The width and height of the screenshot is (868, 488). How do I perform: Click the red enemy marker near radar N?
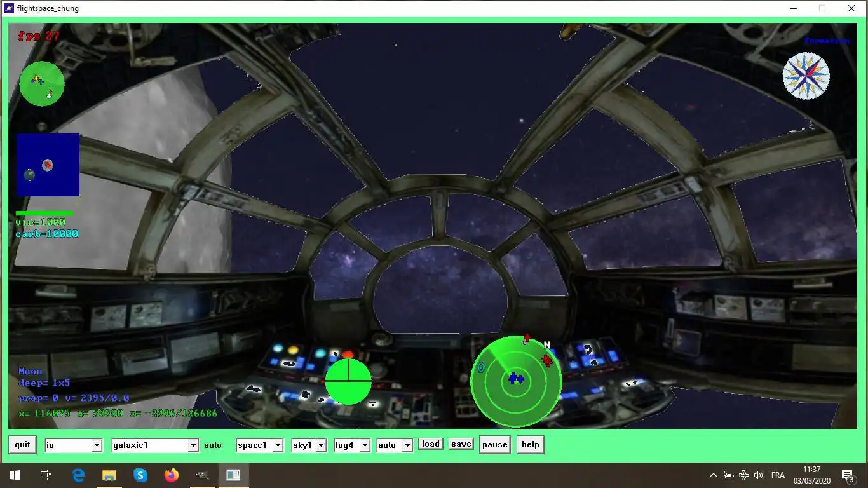pyautogui.click(x=547, y=360)
